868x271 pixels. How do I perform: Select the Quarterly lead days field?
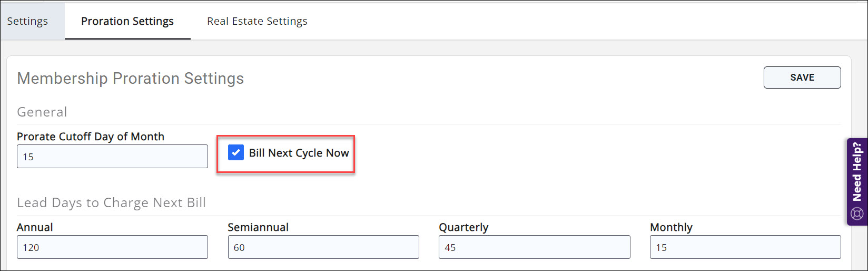coord(534,247)
